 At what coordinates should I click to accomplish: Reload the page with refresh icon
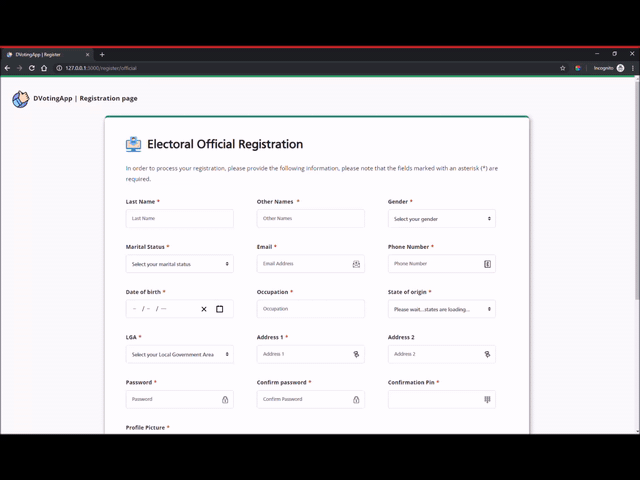31,68
